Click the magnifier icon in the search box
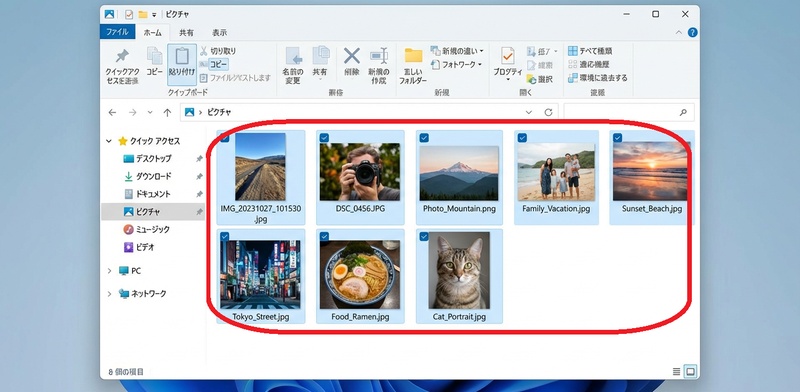The width and height of the screenshot is (800, 392). click(683, 112)
